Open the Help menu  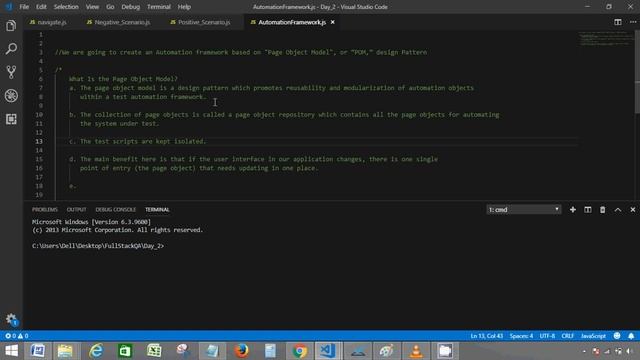click(184, 7)
